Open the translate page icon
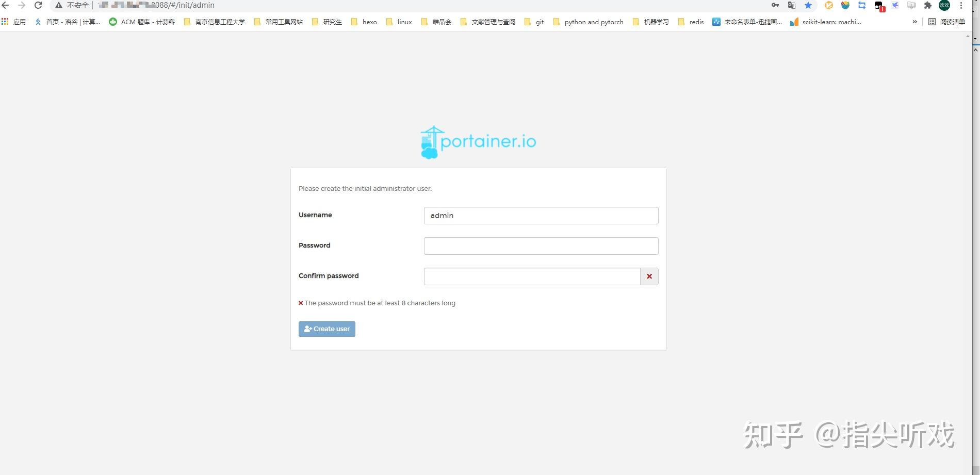Screen dimensions: 980x475 [x=792, y=5]
